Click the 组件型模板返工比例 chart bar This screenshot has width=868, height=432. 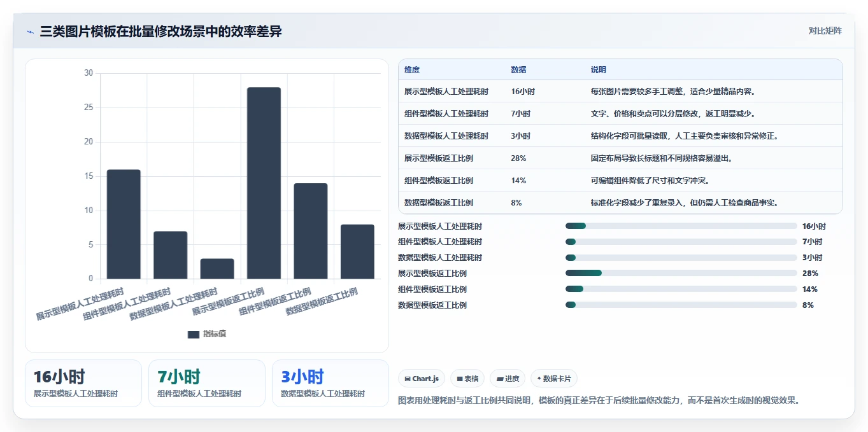tap(311, 231)
